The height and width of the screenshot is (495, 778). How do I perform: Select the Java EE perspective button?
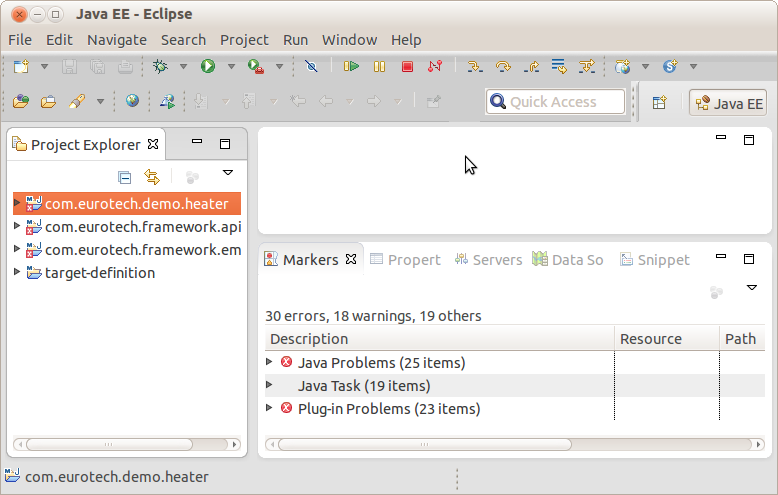[x=728, y=103]
